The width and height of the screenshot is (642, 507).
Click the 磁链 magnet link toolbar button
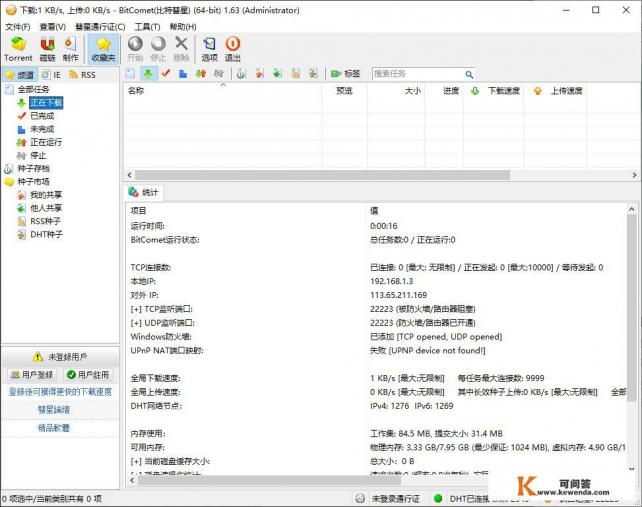(x=47, y=49)
